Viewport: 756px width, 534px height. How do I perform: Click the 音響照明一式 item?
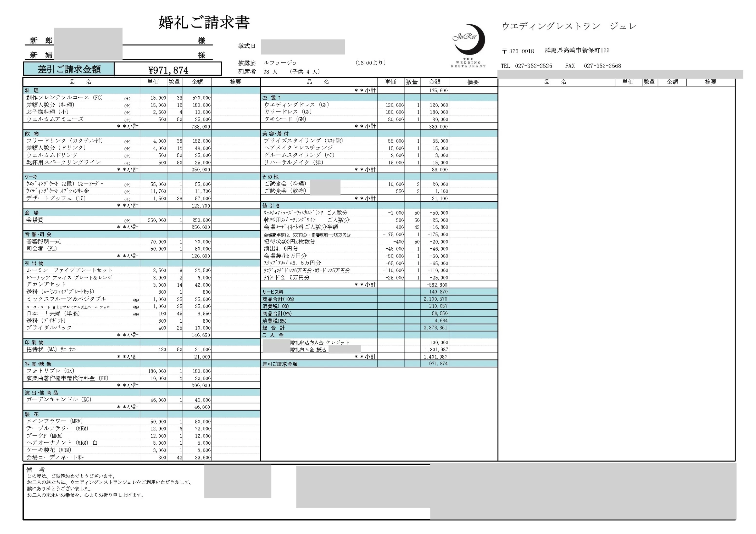(43, 242)
